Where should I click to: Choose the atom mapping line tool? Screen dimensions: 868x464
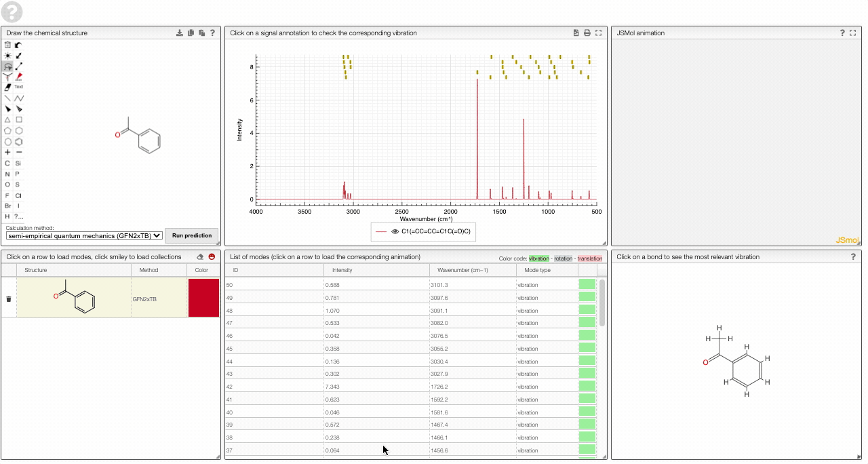click(x=19, y=66)
